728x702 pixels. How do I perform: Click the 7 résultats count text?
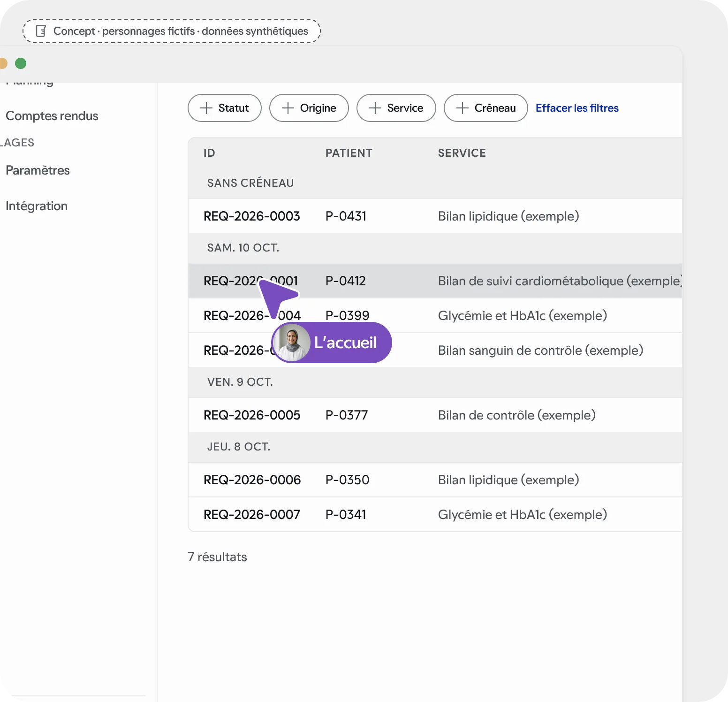217,557
